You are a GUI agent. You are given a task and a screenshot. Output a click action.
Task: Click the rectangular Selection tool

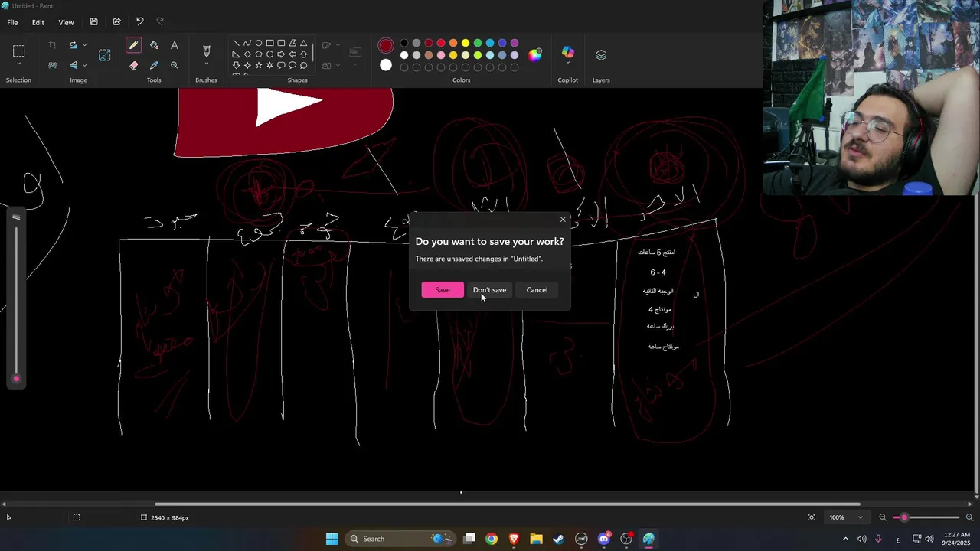(18, 51)
